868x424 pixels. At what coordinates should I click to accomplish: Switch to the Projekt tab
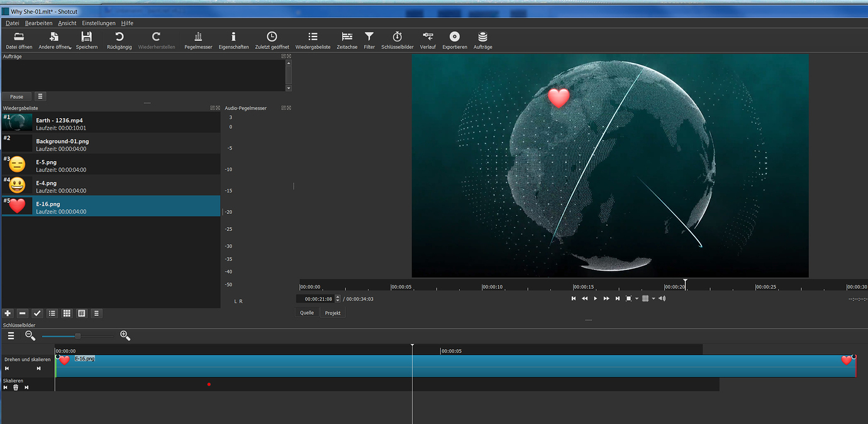click(333, 313)
